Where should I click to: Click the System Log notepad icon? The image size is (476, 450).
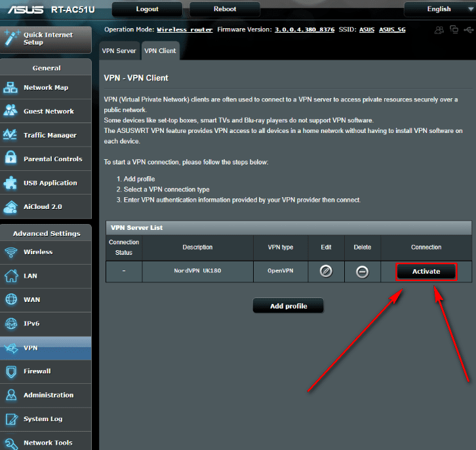click(x=12, y=419)
